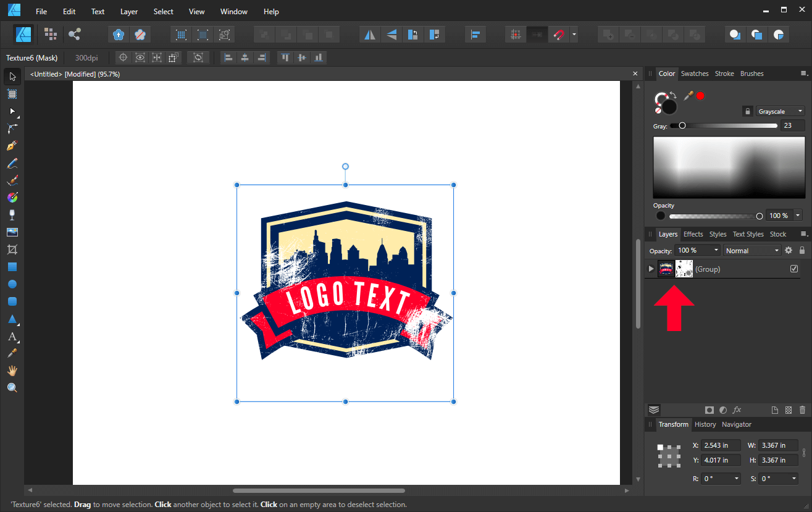This screenshot has width=812, height=512.
Task: Adjust the Gray slider handle
Action: pyautogui.click(x=682, y=125)
